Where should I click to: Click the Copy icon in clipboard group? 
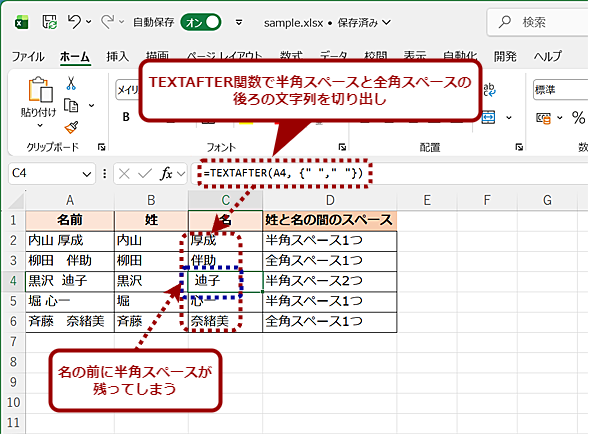pos(71,106)
